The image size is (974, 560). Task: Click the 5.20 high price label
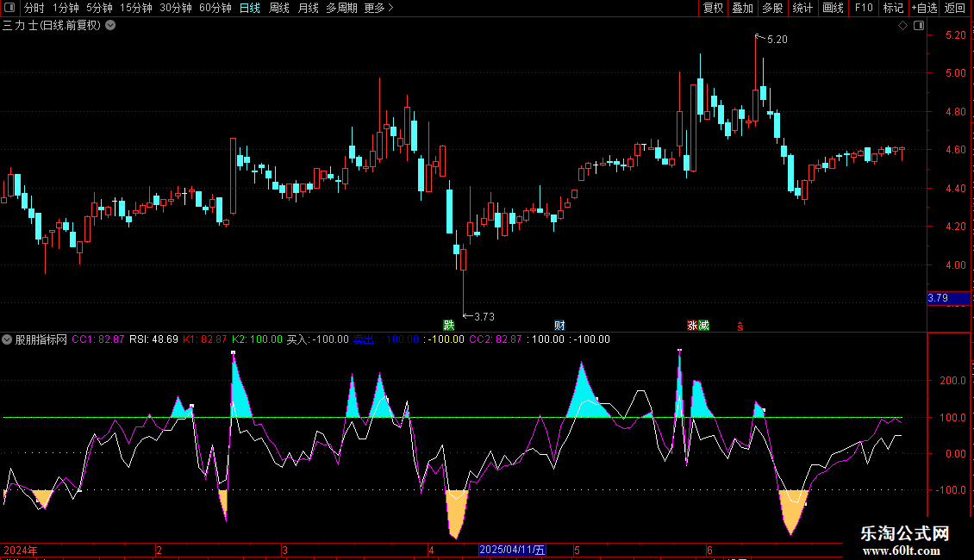pos(777,40)
